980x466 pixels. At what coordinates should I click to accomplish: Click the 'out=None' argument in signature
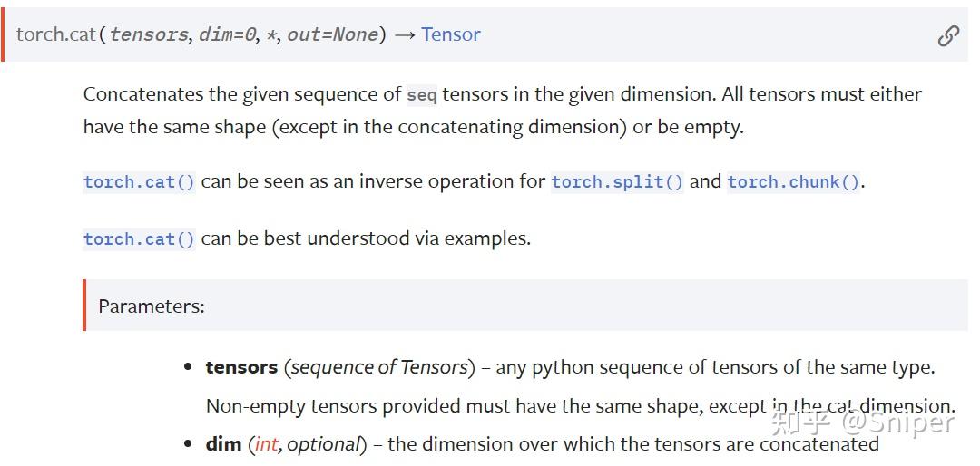332,34
